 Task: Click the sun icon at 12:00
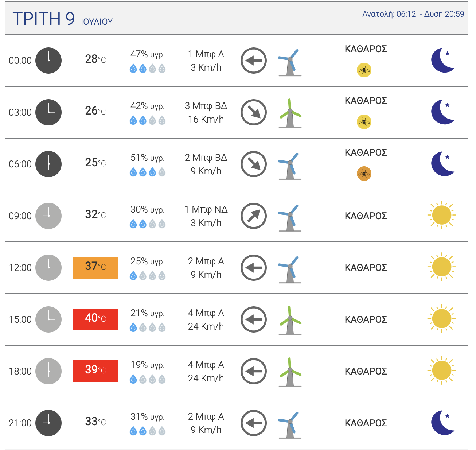tap(441, 267)
